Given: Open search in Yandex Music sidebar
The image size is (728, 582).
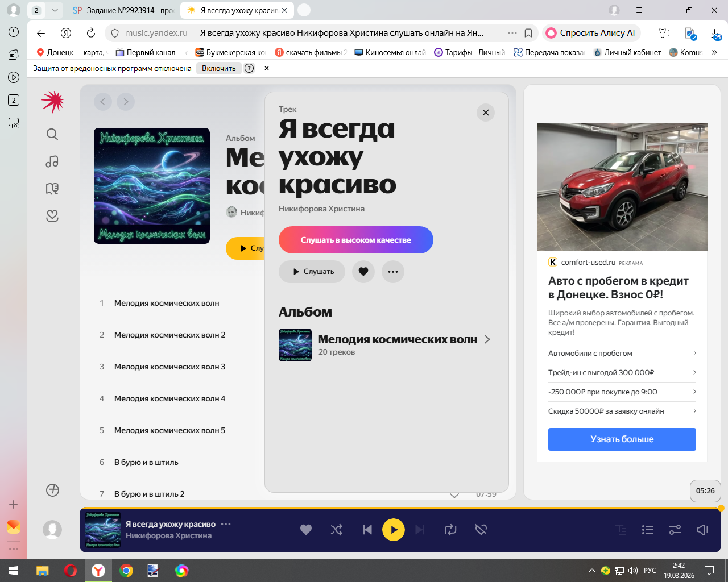Looking at the screenshot, I should (52, 134).
